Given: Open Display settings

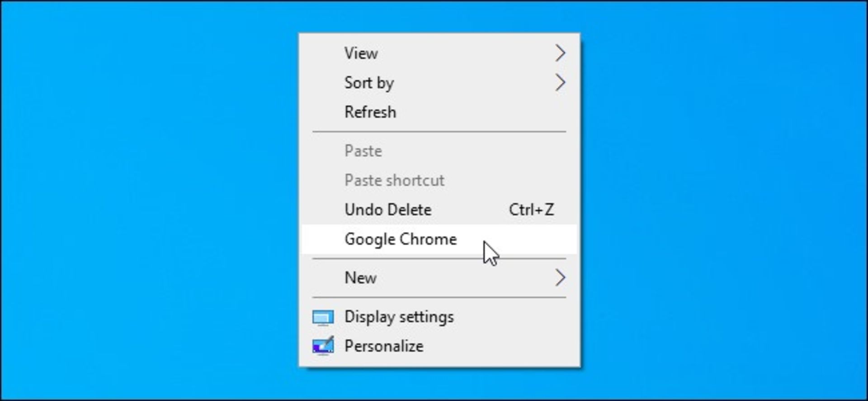Looking at the screenshot, I should pyautogui.click(x=439, y=317).
